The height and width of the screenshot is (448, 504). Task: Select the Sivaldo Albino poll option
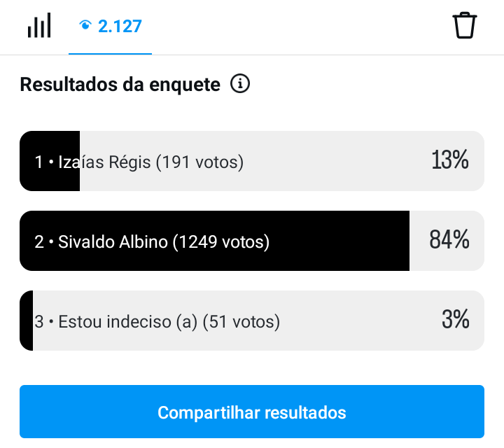coord(252,241)
